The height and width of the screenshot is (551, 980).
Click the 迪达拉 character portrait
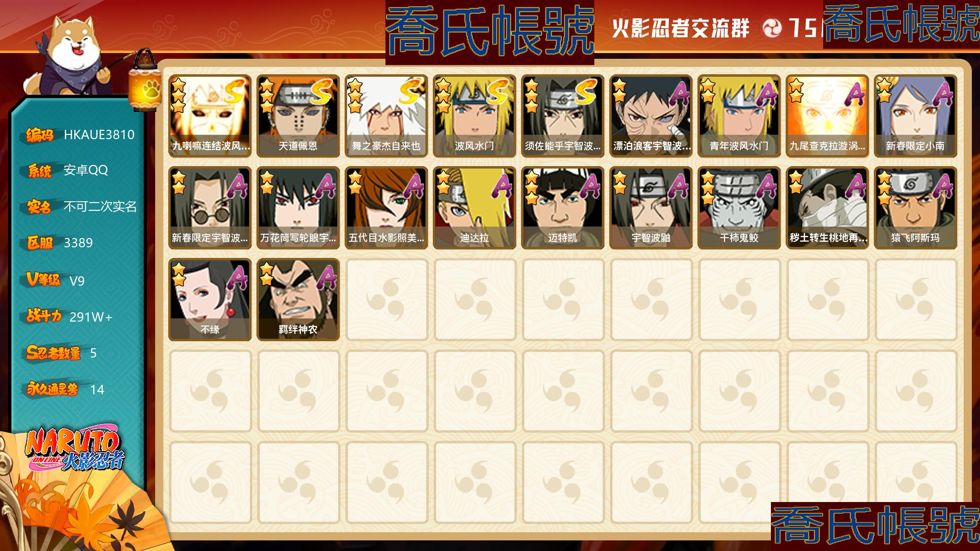point(474,208)
